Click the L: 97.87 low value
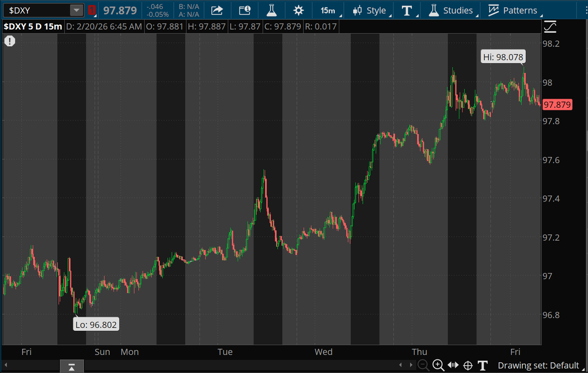This screenshot has height=373, width=588. tap(245, 26)
